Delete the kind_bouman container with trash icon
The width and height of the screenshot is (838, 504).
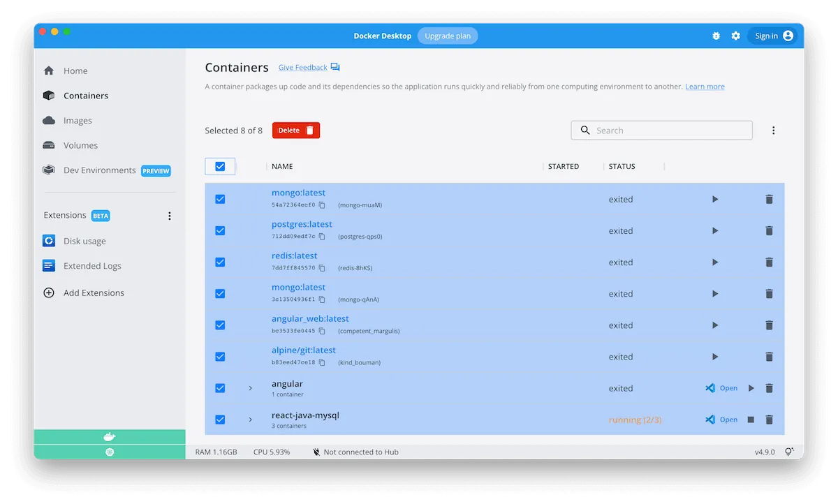pyautogui.click(x=769, y=357)
